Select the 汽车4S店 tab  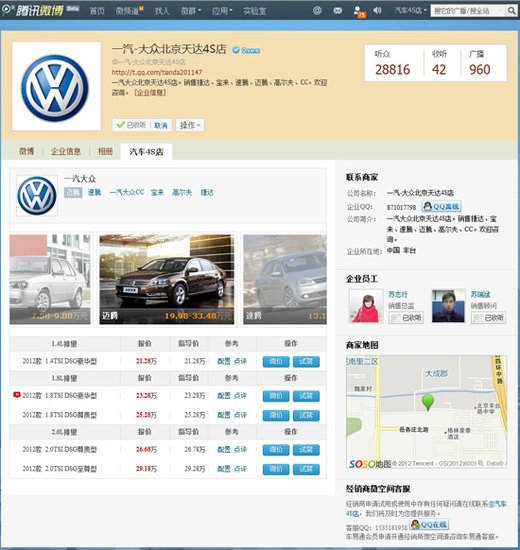(x=146, y=152)
